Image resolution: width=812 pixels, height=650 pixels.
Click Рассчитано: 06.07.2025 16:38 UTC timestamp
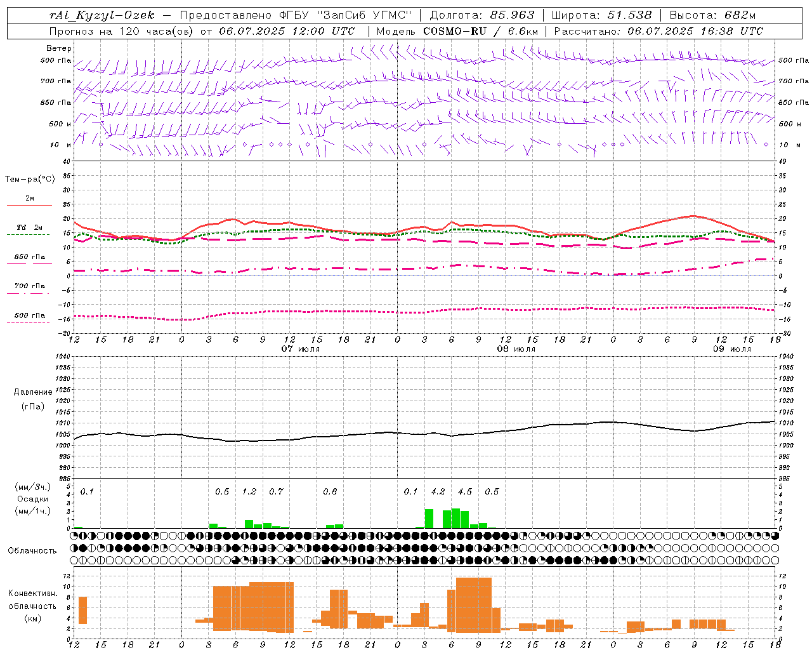658,31
